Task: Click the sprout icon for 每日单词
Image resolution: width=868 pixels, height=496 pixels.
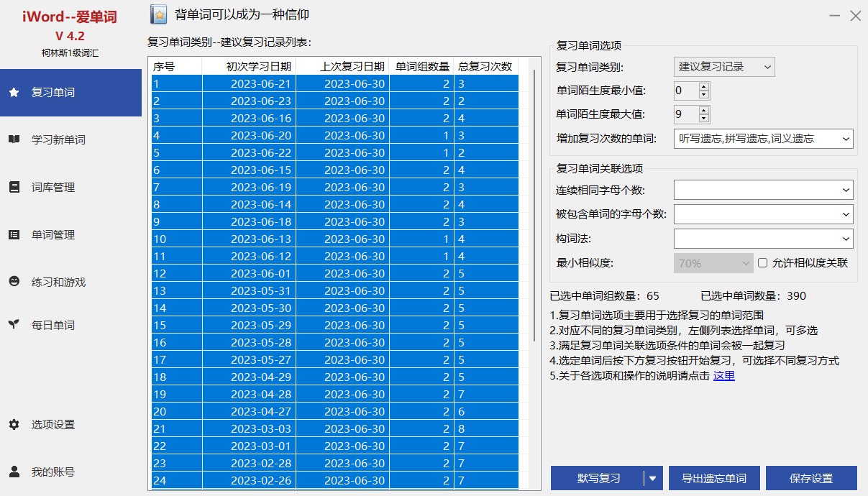Action: 14,325
